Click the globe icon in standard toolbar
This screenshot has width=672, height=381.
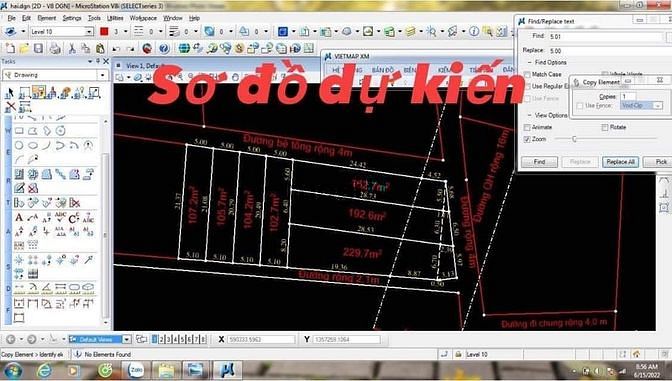(184, 48)
